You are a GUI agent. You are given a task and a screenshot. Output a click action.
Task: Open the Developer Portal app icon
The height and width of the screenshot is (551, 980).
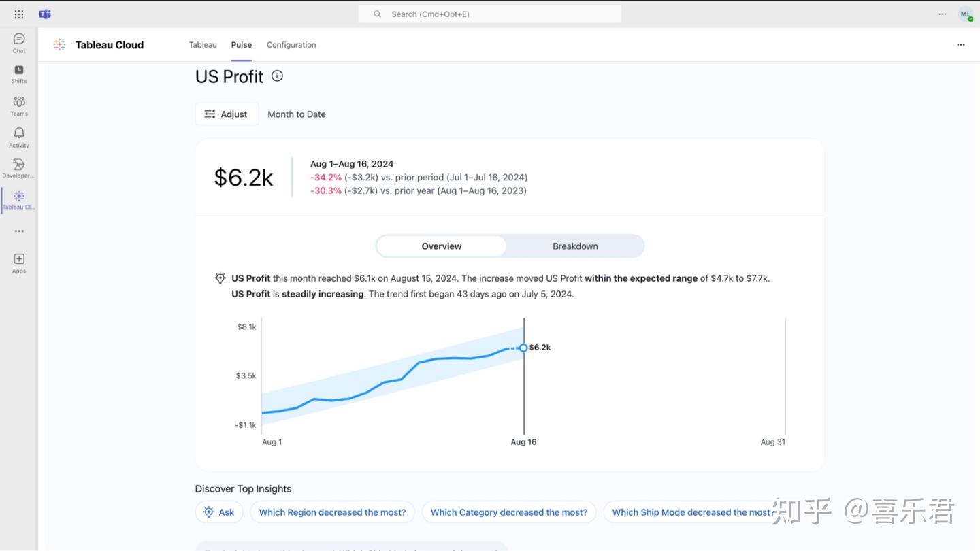click(x=19, y=168)
